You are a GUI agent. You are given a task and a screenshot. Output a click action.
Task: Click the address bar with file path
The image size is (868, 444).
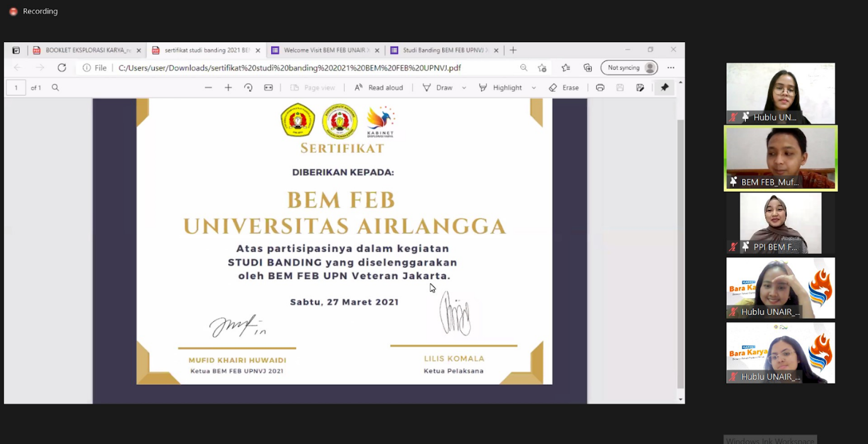click(x=289, y=68)
